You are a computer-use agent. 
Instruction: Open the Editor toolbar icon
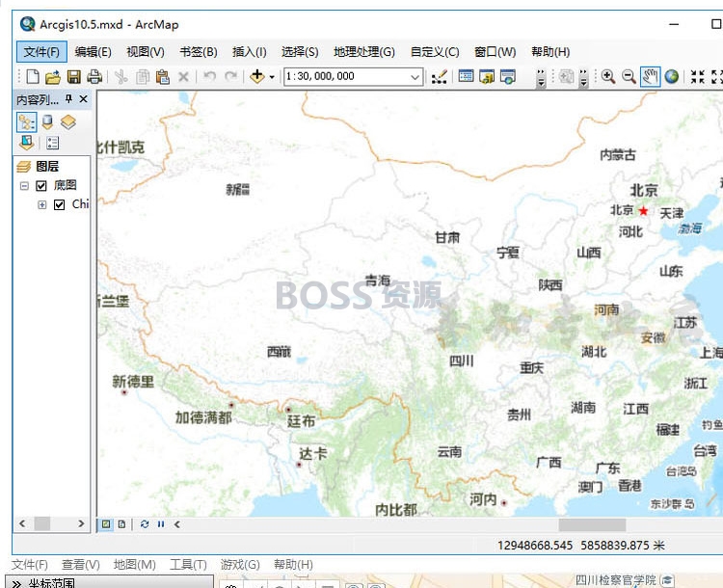[440, 76]
